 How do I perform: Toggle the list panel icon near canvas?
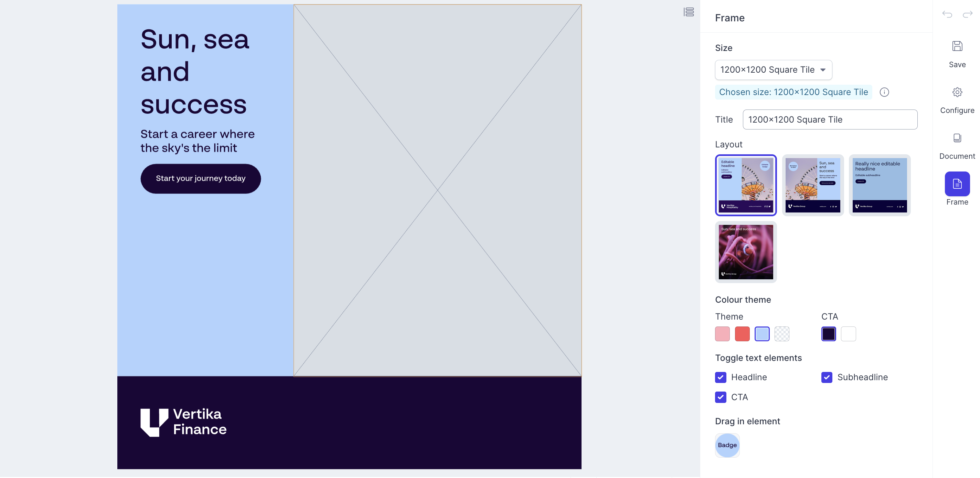click(x=689, y=12)
